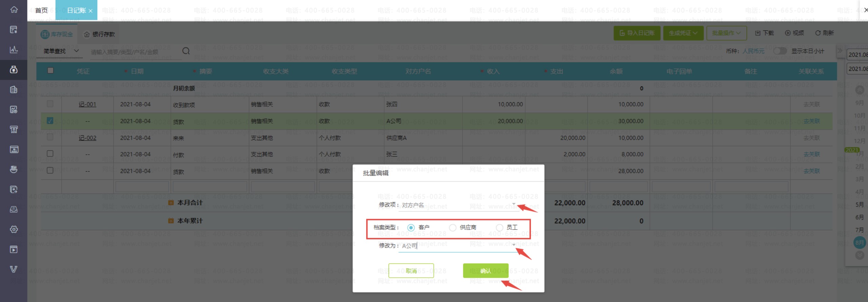Open the ID card sidebar icon
This screenshot has height=302, width=868.
click(x=14, y=149)
